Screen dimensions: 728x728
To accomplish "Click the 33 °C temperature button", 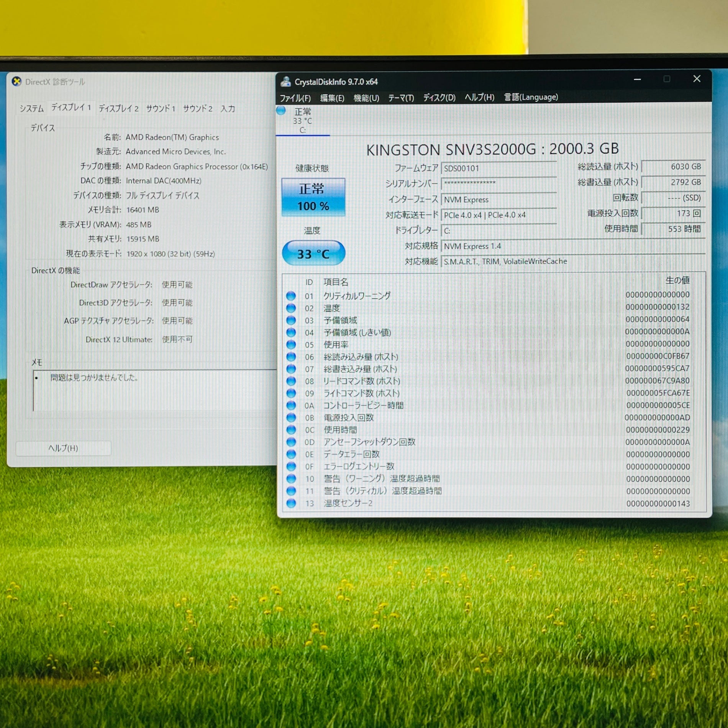I will [x=313, y=253].
